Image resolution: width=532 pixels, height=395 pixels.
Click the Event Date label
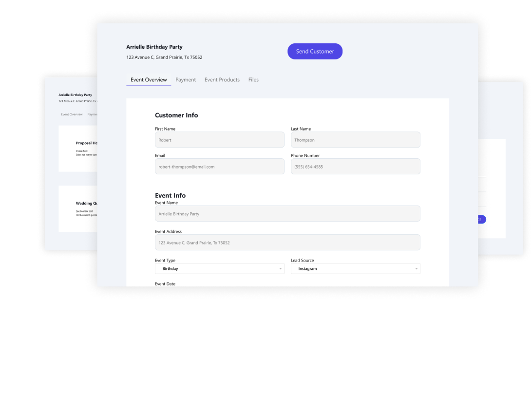pos(165,284)
